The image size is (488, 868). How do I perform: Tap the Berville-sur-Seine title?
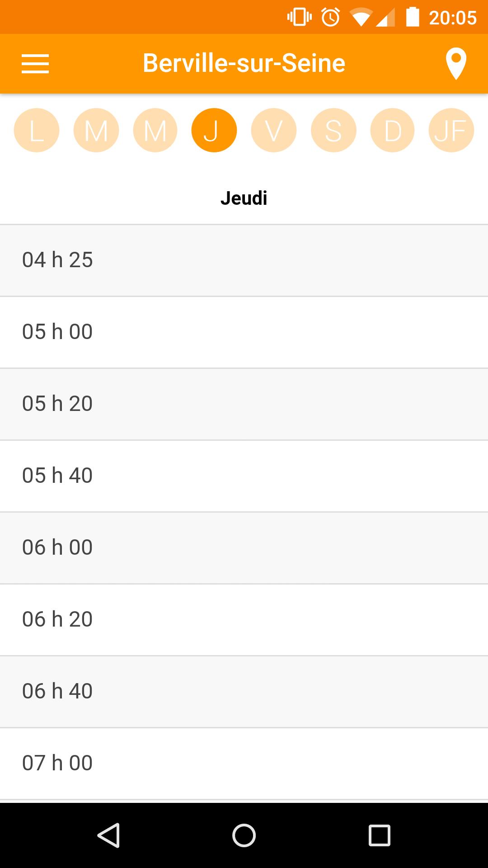[x=244, y=63]
